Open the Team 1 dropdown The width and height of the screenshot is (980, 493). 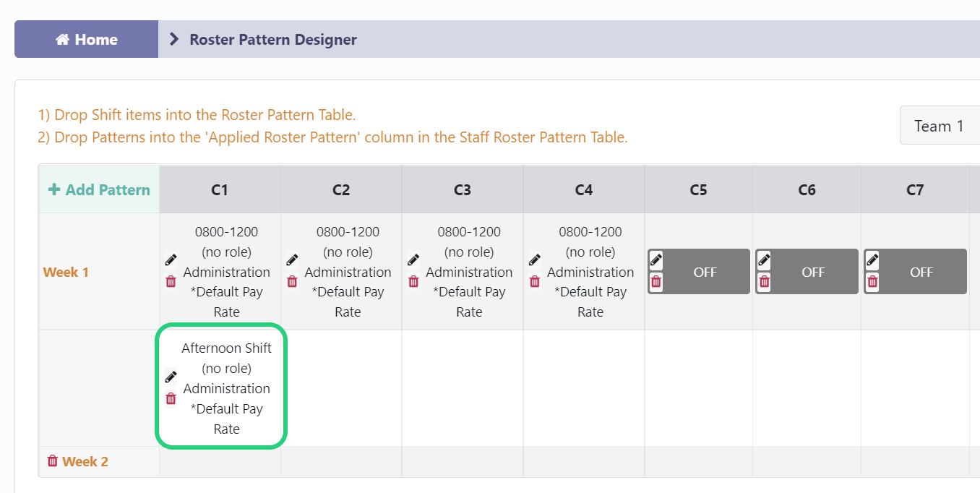point(940,126)
